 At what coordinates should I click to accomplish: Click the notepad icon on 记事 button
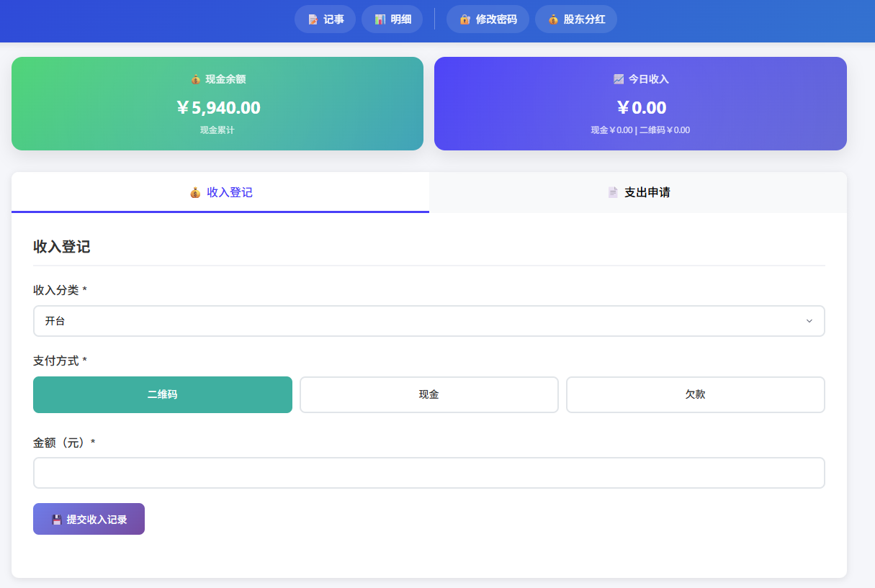coord(313,19)
